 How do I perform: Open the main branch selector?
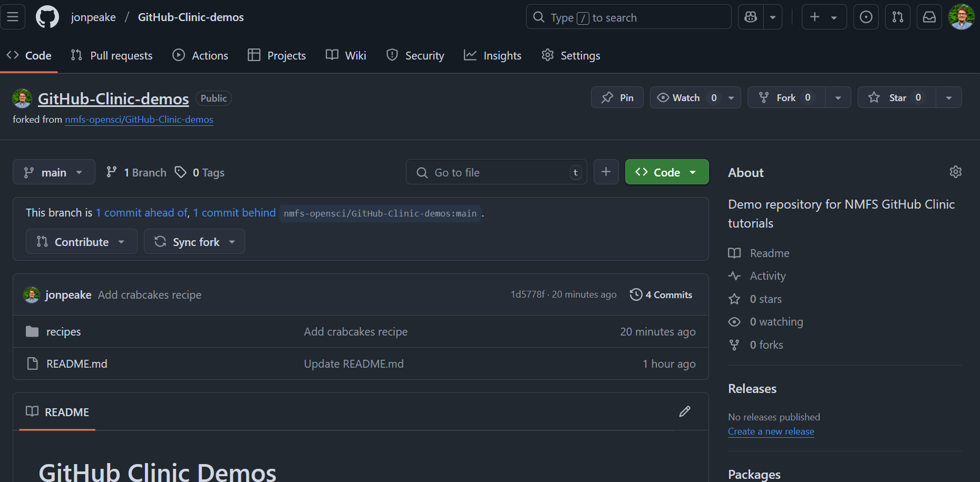coord(54,172)
